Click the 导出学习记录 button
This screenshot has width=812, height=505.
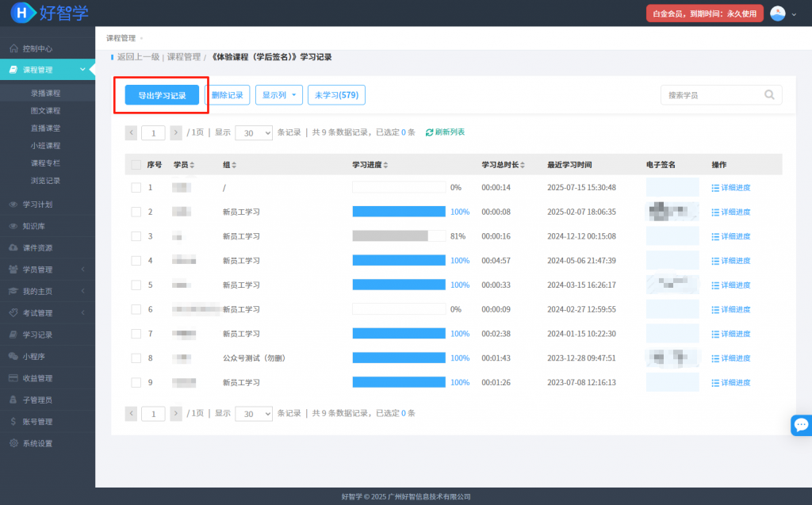[x=162, y=95]
